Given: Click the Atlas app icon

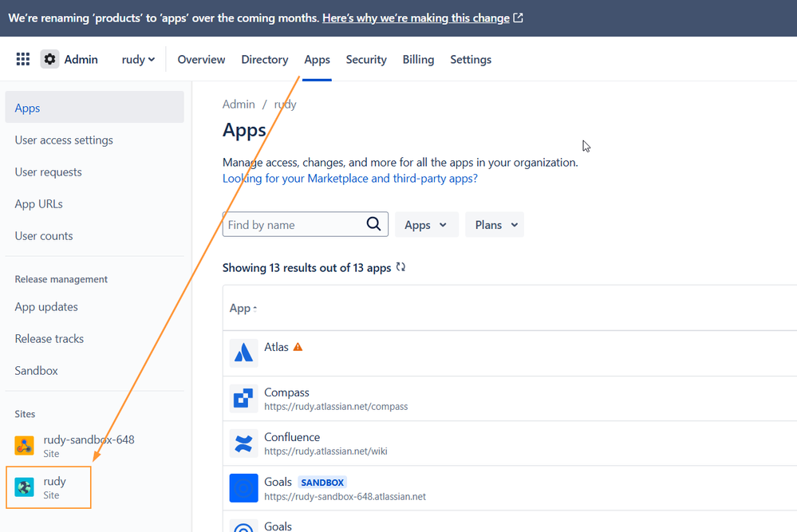Looking at the screenshot, I should [243, 353].
